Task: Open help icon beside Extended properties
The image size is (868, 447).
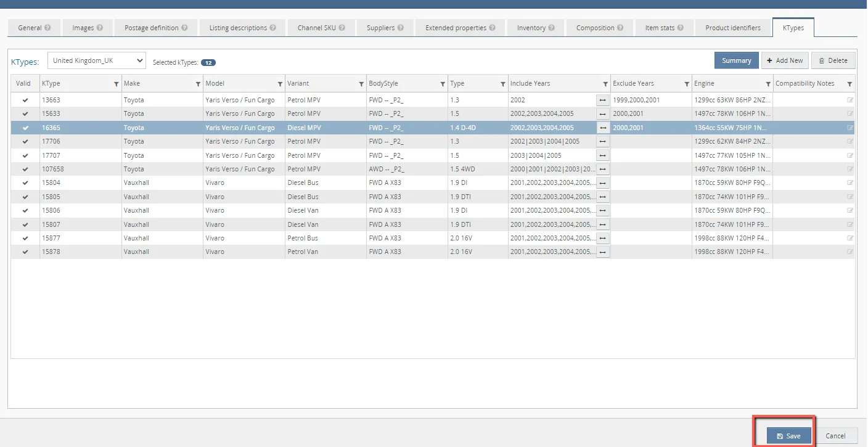Action: (493, 28)
